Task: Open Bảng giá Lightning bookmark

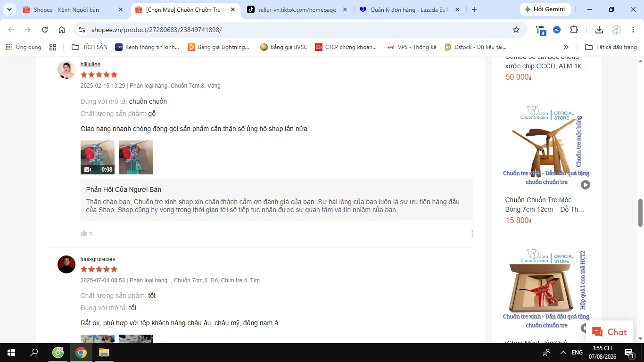Action: [219, 47]
